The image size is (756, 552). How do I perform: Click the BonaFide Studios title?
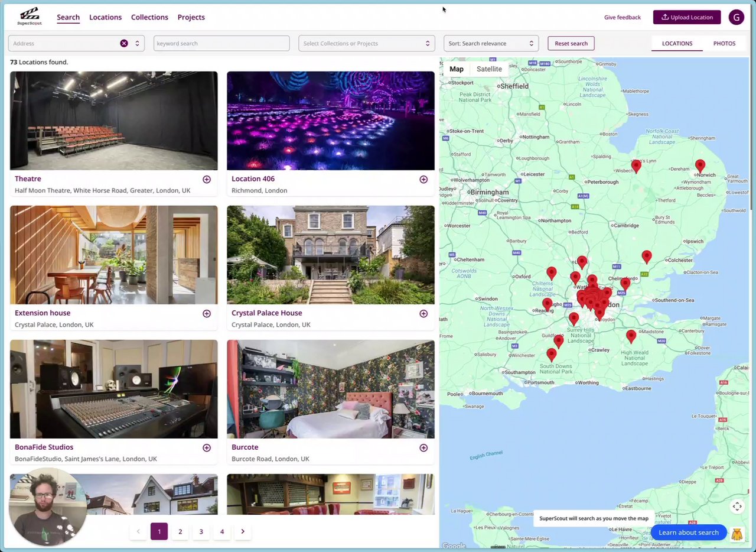44,447
